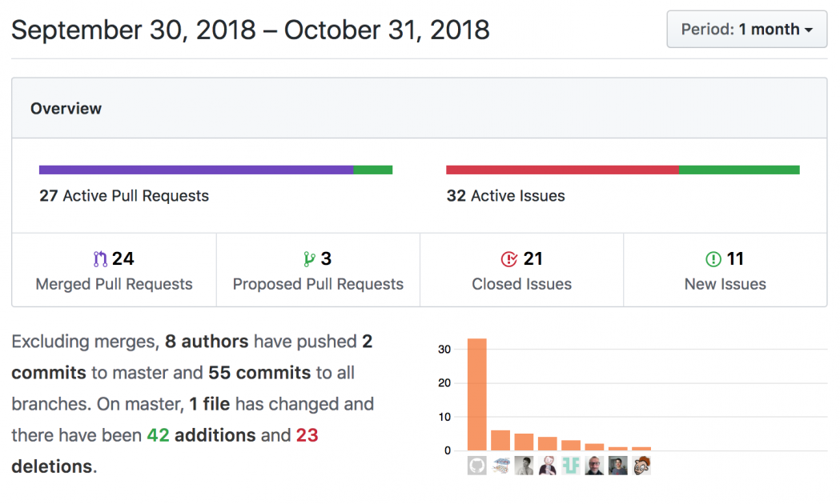Click the 27 Active Pull Requests label

point(123,195)
